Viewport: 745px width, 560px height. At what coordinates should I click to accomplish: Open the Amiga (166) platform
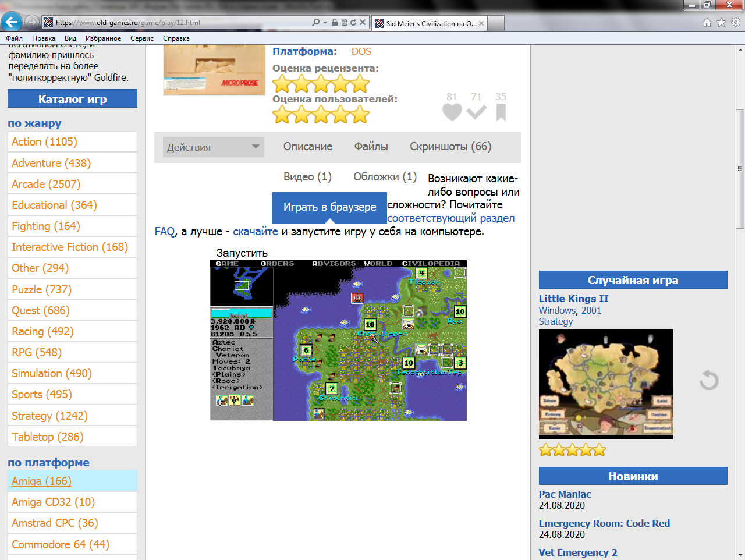tap(41, 481)
